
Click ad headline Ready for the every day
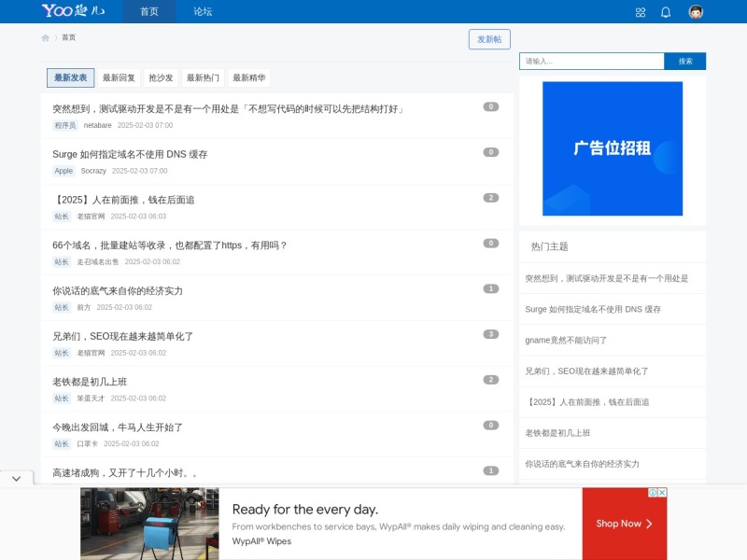pyautogui.click(x=305, y=510)
